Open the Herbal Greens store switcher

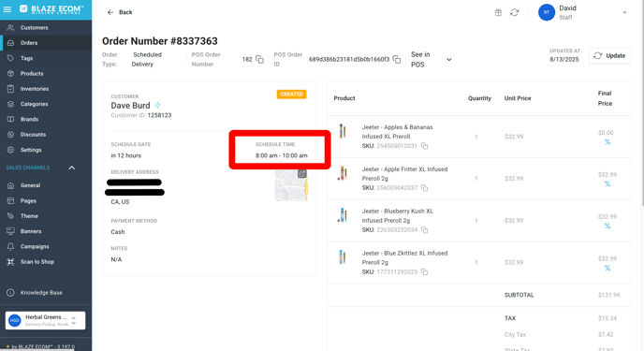coord(45,320)
